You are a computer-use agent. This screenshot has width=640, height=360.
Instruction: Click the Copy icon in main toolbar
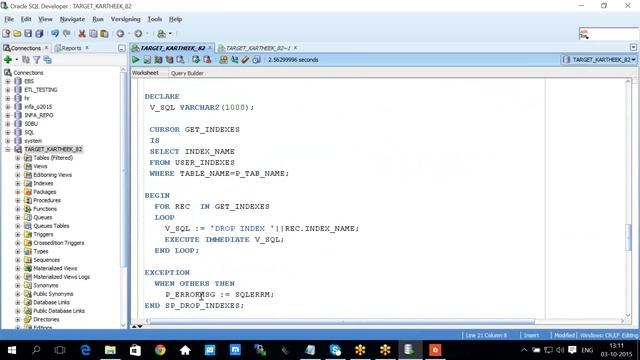pos(93,34)
